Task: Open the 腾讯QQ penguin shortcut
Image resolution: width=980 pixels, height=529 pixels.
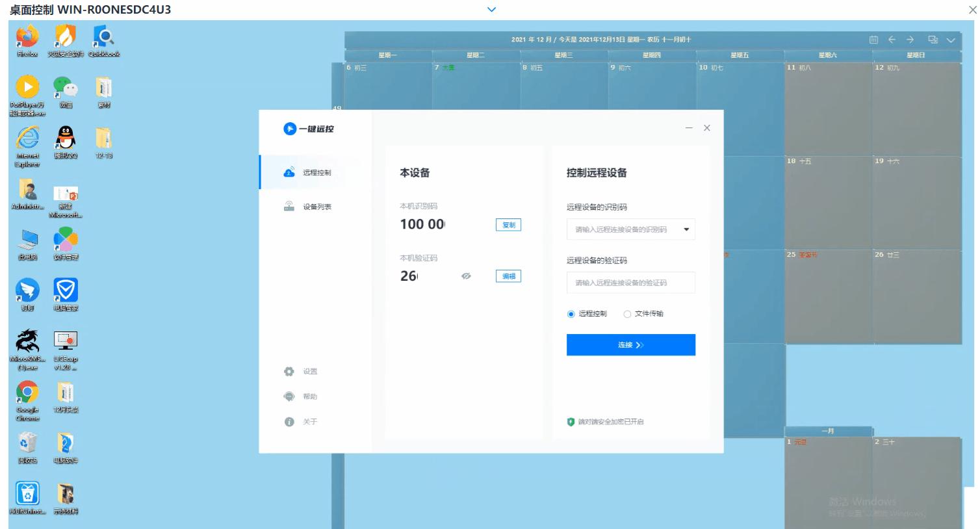Action: click(x=66, y=142)
